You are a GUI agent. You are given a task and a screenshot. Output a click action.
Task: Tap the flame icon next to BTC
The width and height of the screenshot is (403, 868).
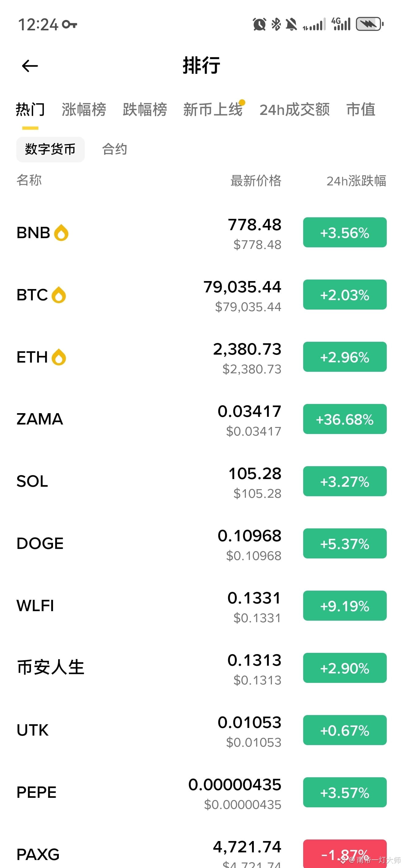click(58, 295)
